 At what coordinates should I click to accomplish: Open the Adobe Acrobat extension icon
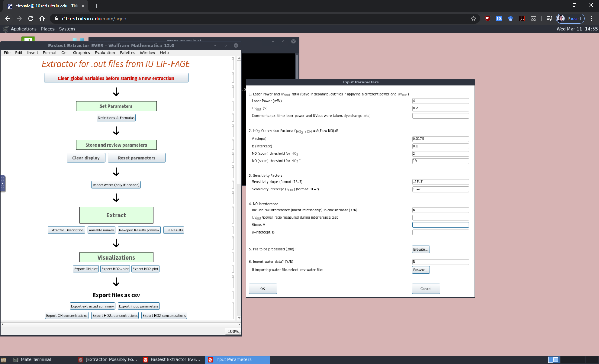[522, 19]
